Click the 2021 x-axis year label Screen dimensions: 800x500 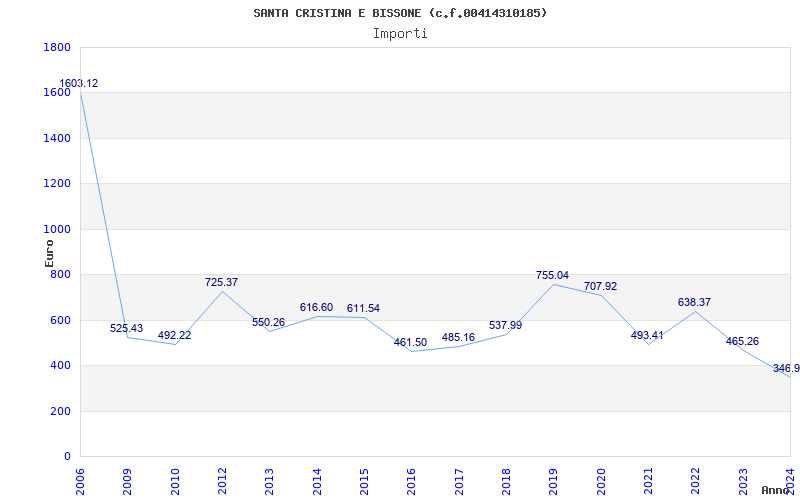648,482
